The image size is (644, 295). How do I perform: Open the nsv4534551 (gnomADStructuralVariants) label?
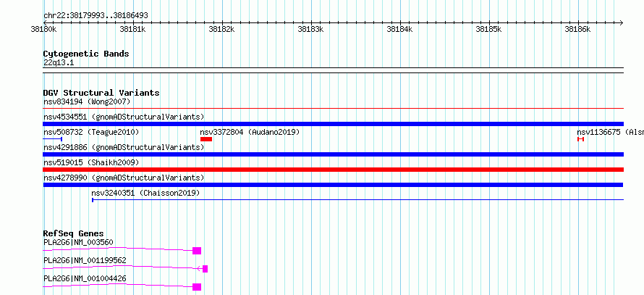(x=124, y=117)
